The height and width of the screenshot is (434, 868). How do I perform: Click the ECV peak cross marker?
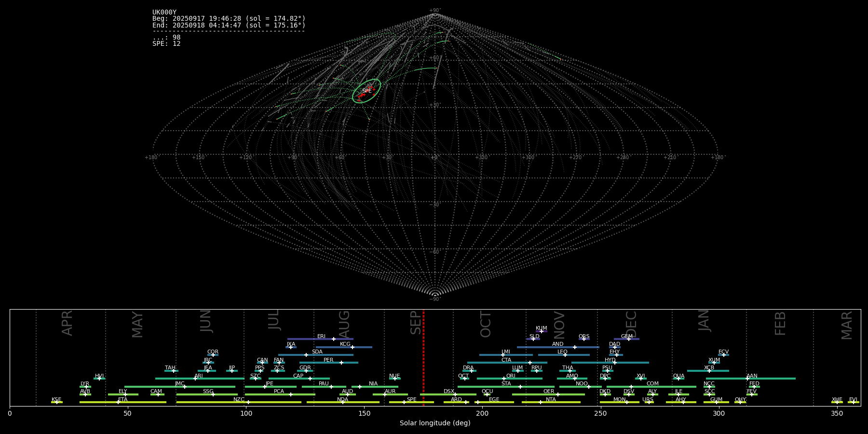pyautogui.click(x=723, y=355)
